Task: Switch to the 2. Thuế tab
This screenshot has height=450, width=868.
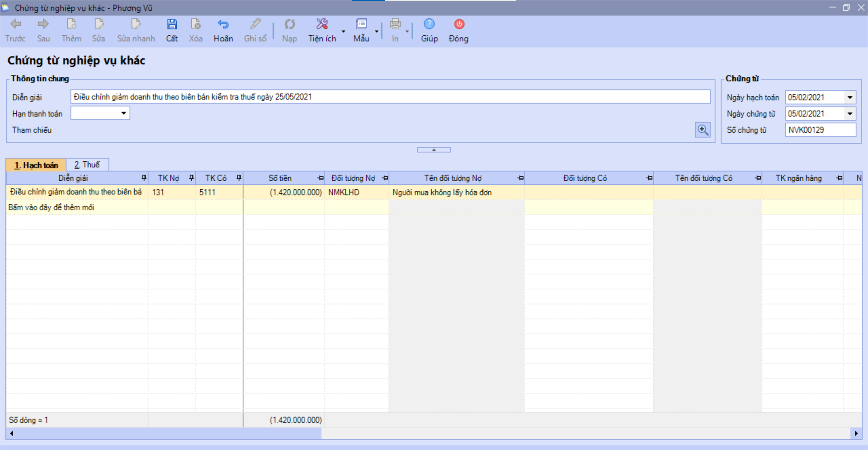Action: pyautogui.click(x=87, y=165)
